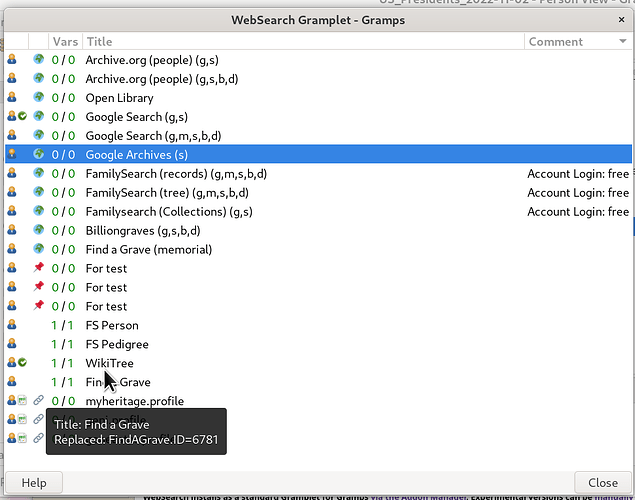635x500 pixels.
Task: Sort by the Title column header
Action: point(303,41)
